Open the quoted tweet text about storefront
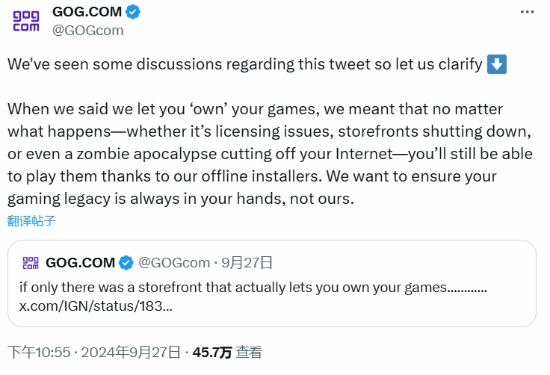550x375 pixels. [253, 287]
